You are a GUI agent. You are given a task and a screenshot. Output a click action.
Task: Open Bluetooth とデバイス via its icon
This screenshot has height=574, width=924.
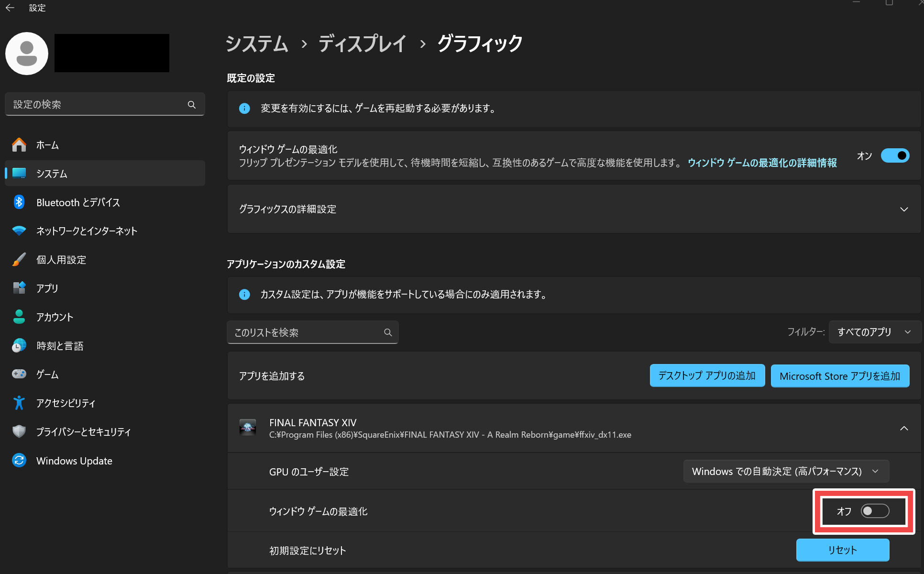tap(19, 202)
